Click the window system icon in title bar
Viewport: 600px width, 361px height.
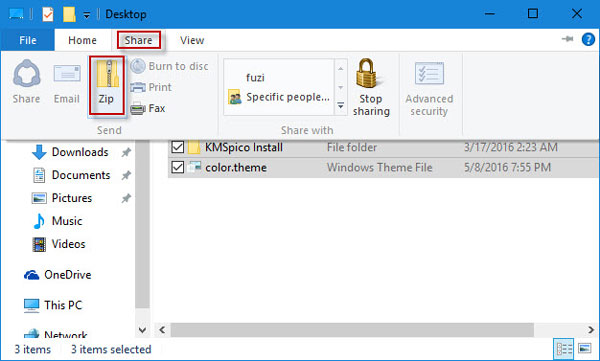pyautogui.click(x=16, y=15)
